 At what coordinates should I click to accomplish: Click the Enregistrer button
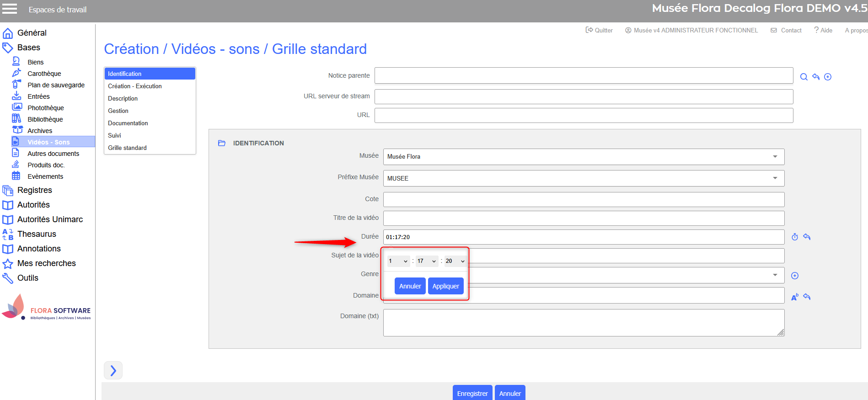(x=472, y=393)
